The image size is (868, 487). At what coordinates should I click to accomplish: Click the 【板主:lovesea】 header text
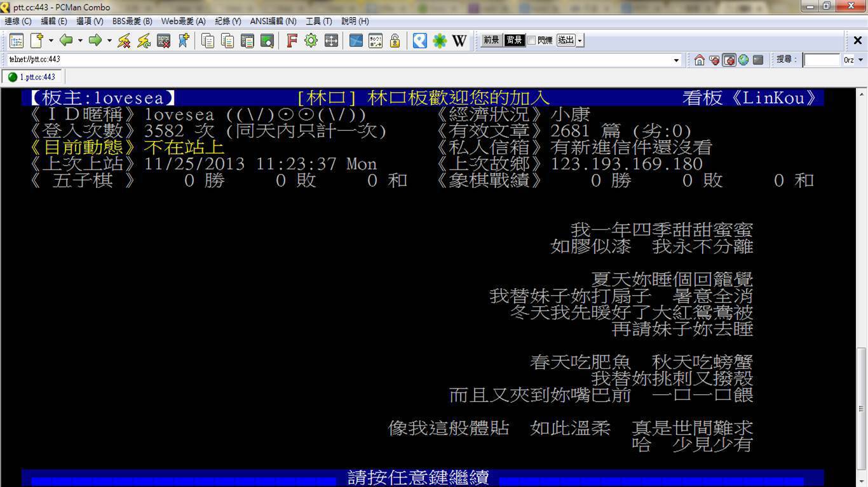(102, 98)
